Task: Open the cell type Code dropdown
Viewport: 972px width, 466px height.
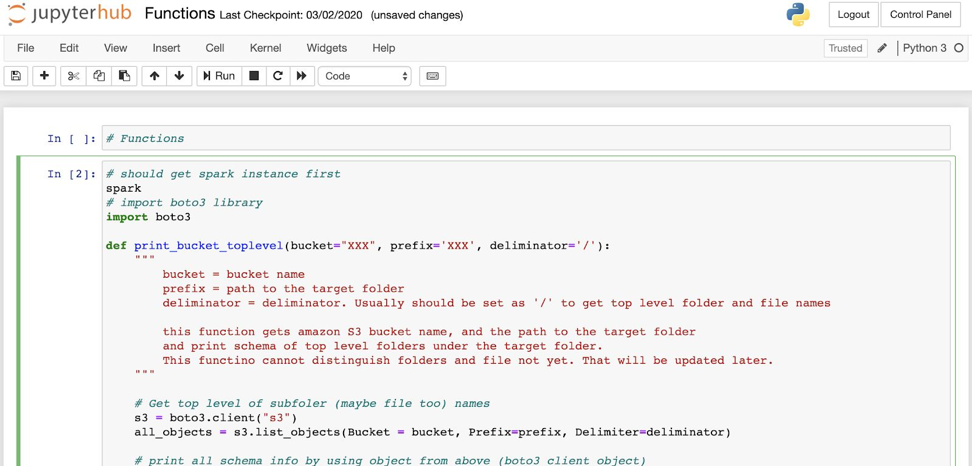Action: [364, 76]
